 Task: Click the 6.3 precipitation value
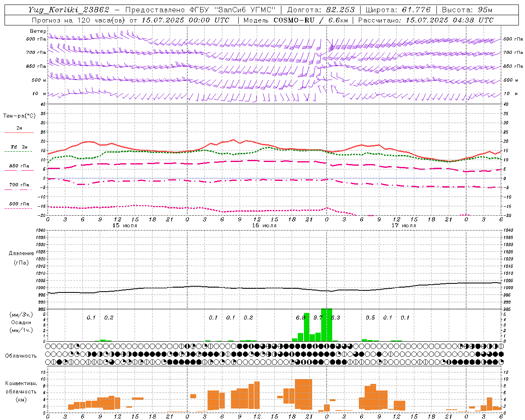click(x=336, y=317)
